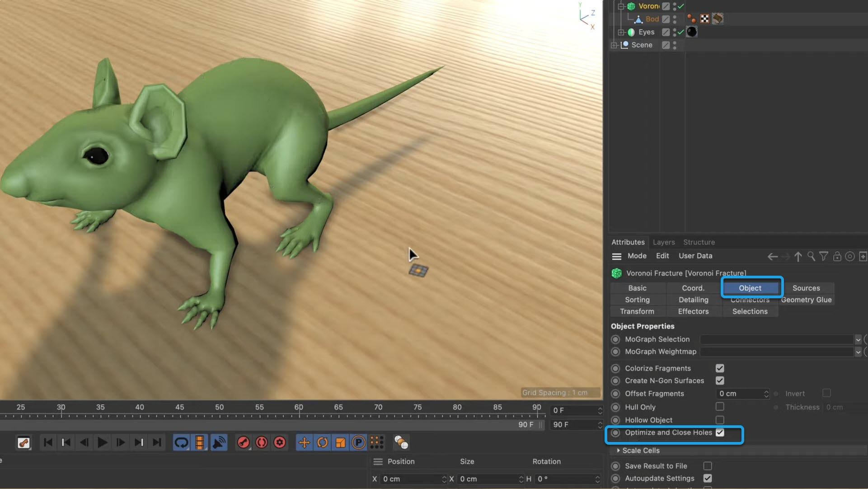868x489 pixels.
Task: Click the Autokeying red gear icon
Action: pos(280,442)
